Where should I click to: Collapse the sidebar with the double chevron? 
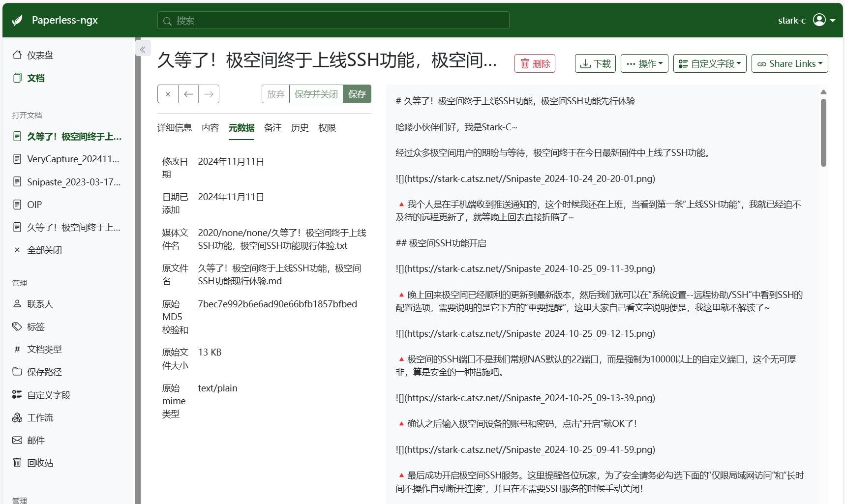pyautogui.click(x=143, y=49)
